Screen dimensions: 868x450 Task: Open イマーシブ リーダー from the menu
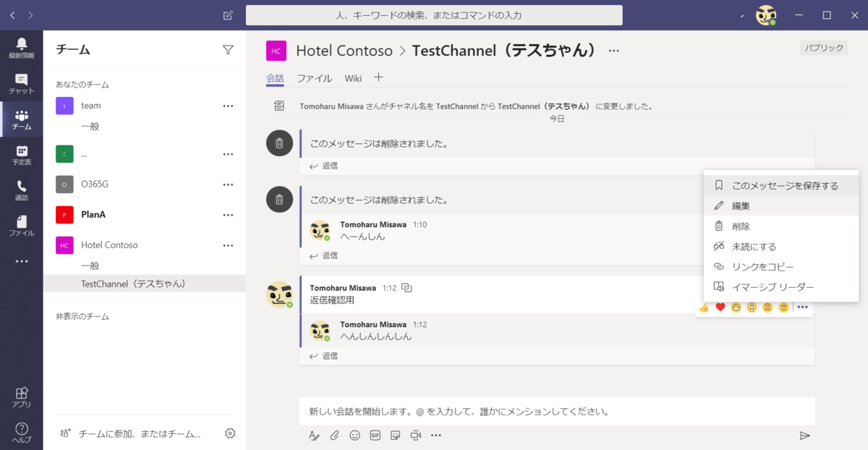tap(781, 286)
